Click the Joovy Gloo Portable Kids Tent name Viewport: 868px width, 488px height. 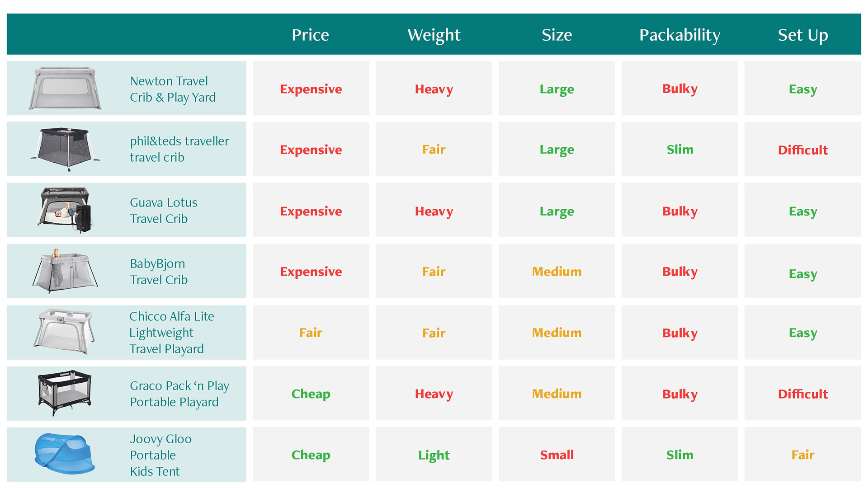pos(160,455)
